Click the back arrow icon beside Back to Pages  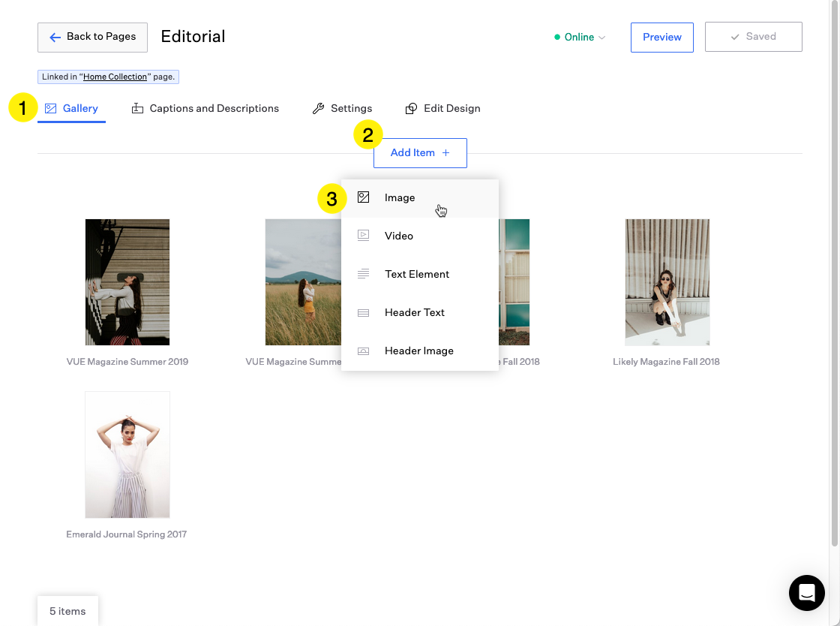(55, 37)
